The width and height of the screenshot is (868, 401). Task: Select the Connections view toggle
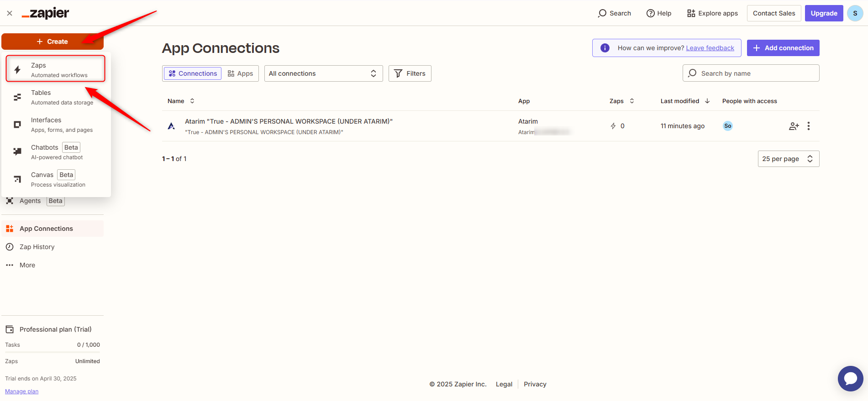[193, 73]
